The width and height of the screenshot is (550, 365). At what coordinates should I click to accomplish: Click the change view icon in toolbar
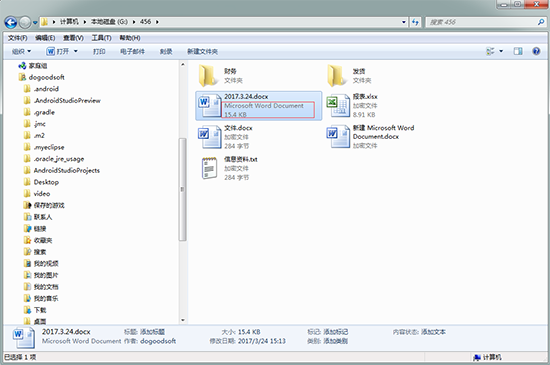(490, 52)
